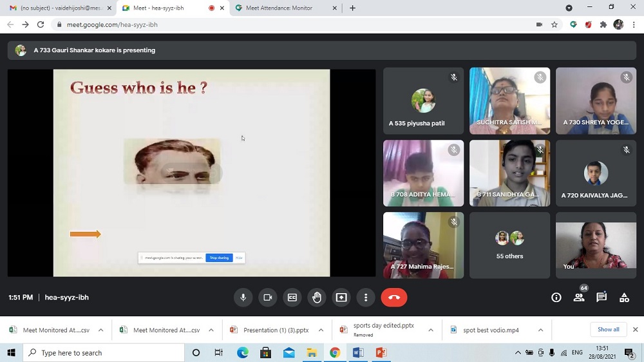Raise hand in the meeting
644x362 pixels.
point(317,298)
